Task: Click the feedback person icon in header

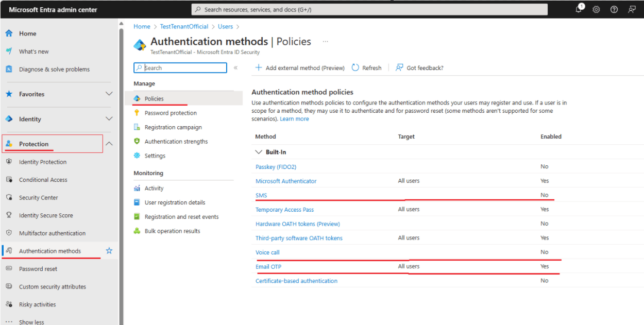Action: pos(632,9)
